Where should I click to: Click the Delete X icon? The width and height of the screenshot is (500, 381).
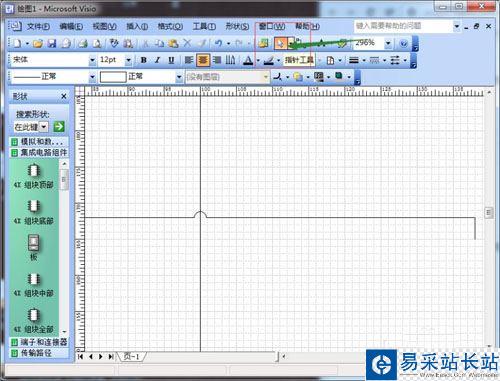[187, 43]
